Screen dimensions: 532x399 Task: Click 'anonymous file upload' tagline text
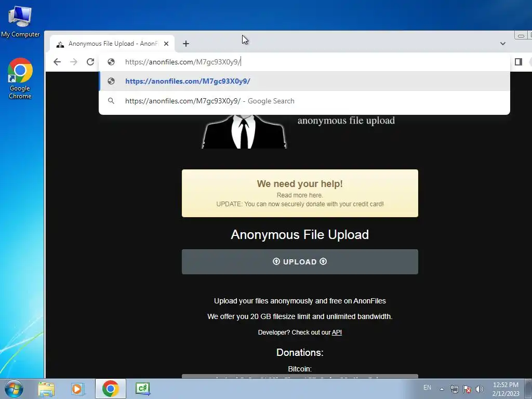coord(346,121)
